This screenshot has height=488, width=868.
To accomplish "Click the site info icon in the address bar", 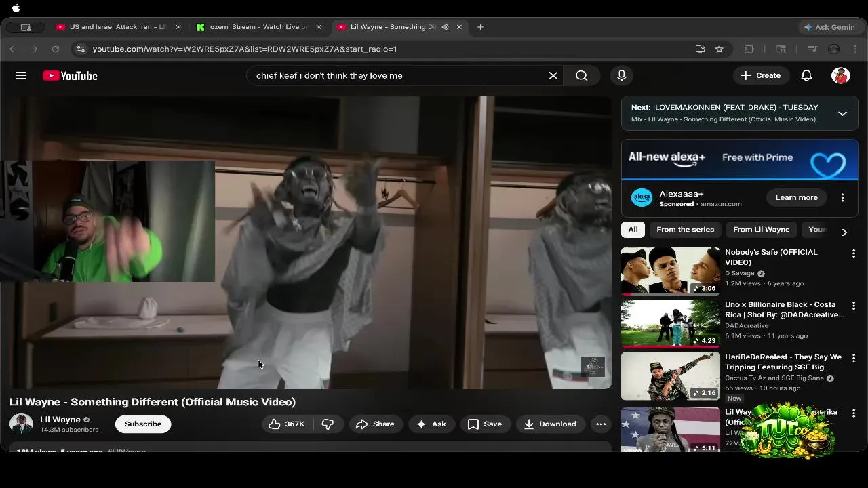I will click(x=81, y=49).
